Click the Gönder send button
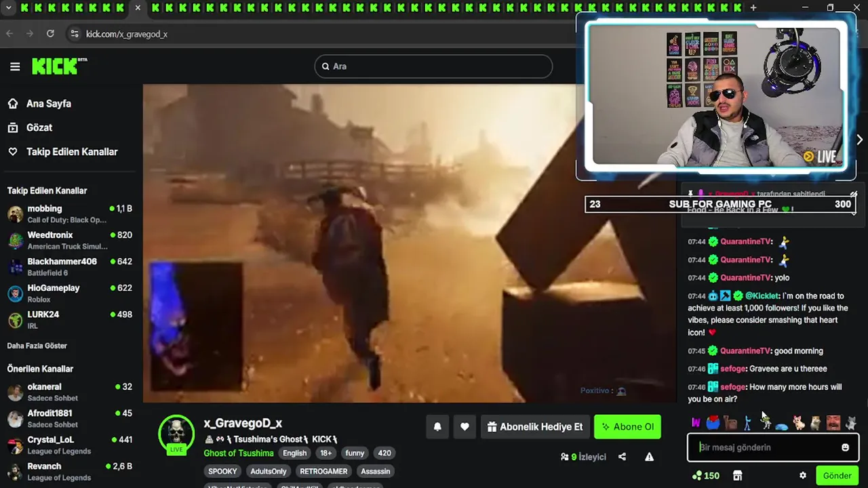 tap(837, 476)
